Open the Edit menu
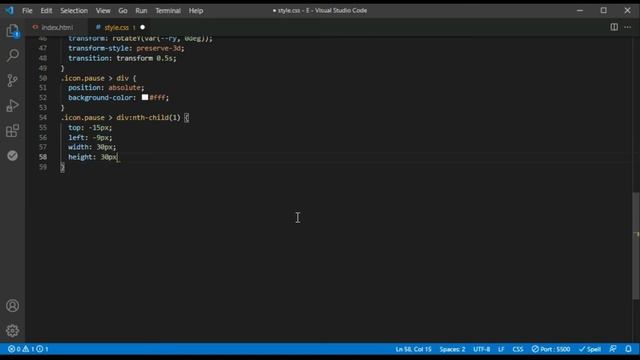This screenshot has height=360, width=640. coord(46,11)
